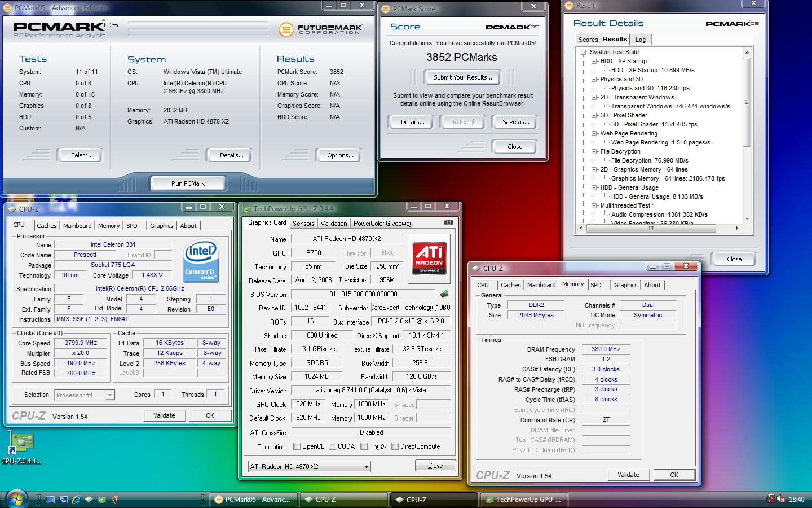Collapse the HDD - XP Startup node
812x508 pixels.
point(594,61)
